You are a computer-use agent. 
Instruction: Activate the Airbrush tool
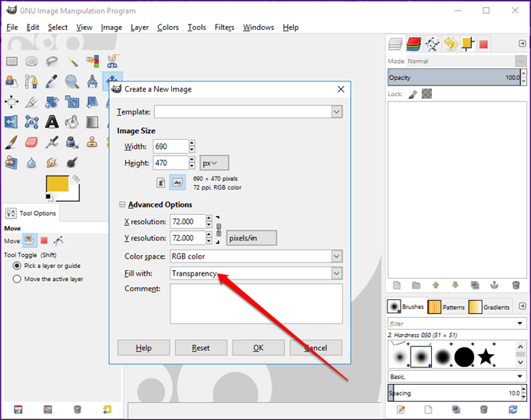(51, 142)
